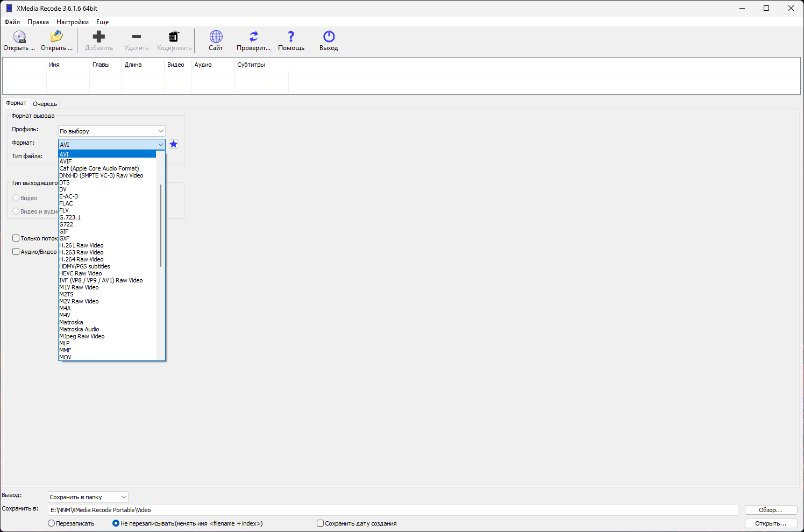Select Matroska in the format list
The width and height of the screenshot is (804, 532).
click(107, 322)
